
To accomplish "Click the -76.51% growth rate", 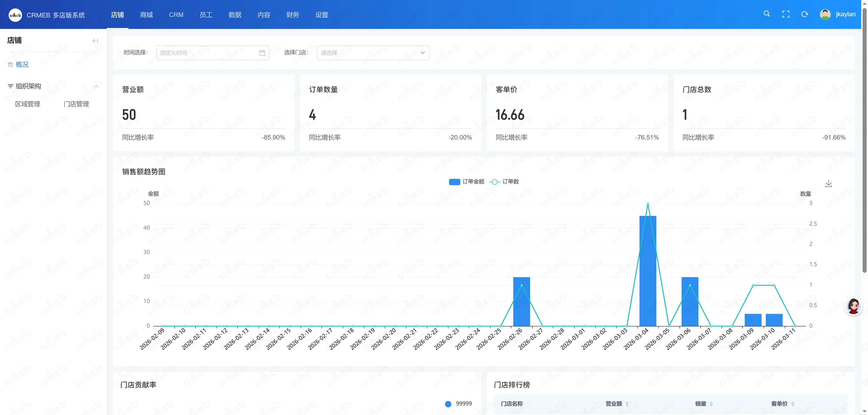I will 647,138.
